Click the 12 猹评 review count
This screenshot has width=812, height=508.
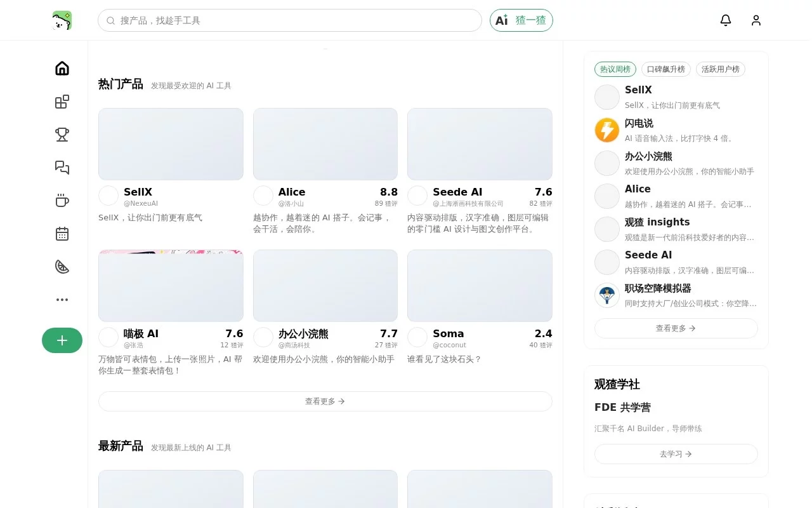(x=232, y=345)
